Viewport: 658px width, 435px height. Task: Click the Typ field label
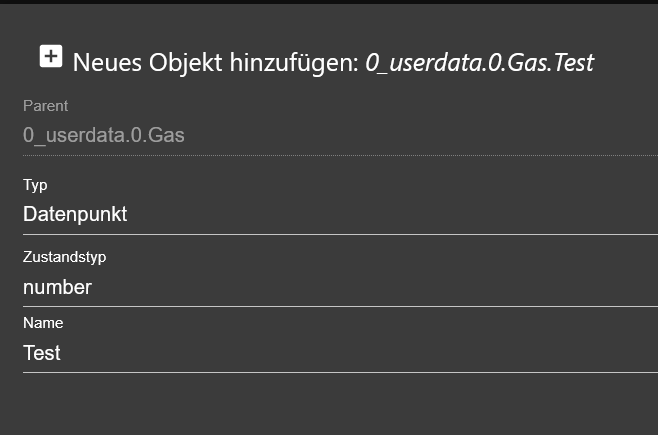(x=35, y=185)
